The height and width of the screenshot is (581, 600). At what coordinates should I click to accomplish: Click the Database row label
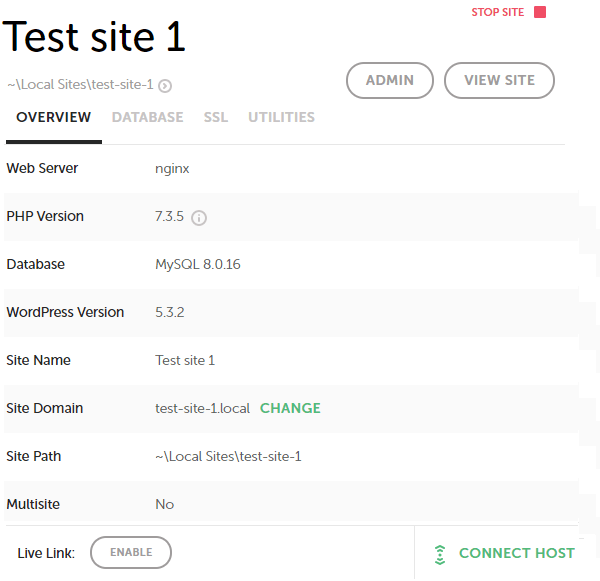(36, 264)
